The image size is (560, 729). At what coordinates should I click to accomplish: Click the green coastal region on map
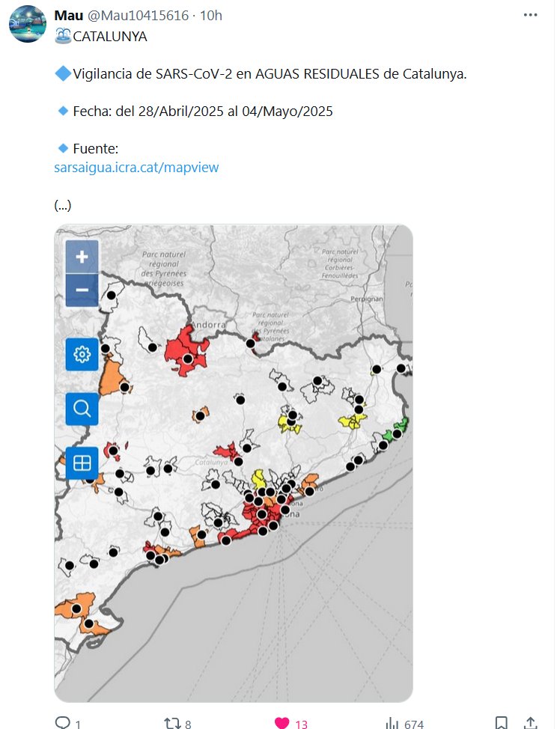[390, 433]
